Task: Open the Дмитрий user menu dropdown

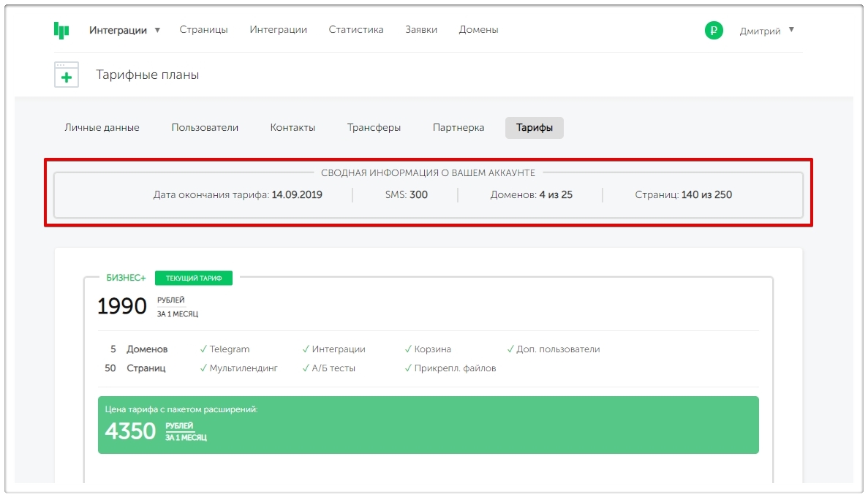Action: [x=766, y=31]
